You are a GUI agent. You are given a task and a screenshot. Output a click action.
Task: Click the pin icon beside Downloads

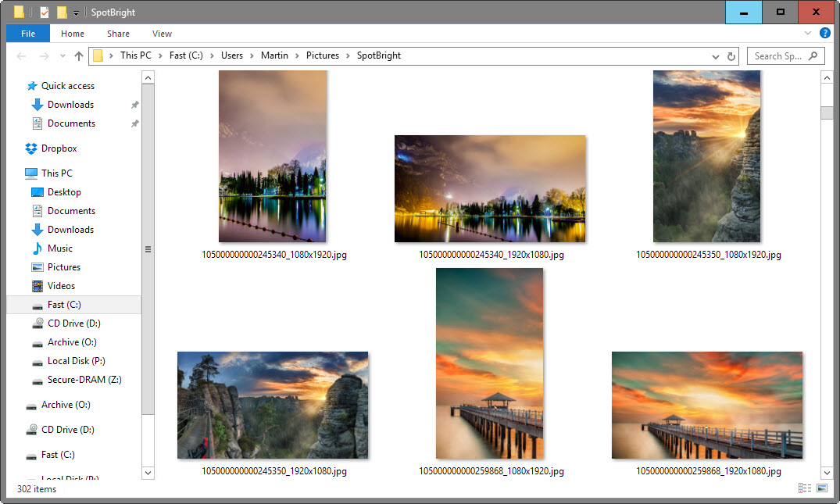[135, 105]
